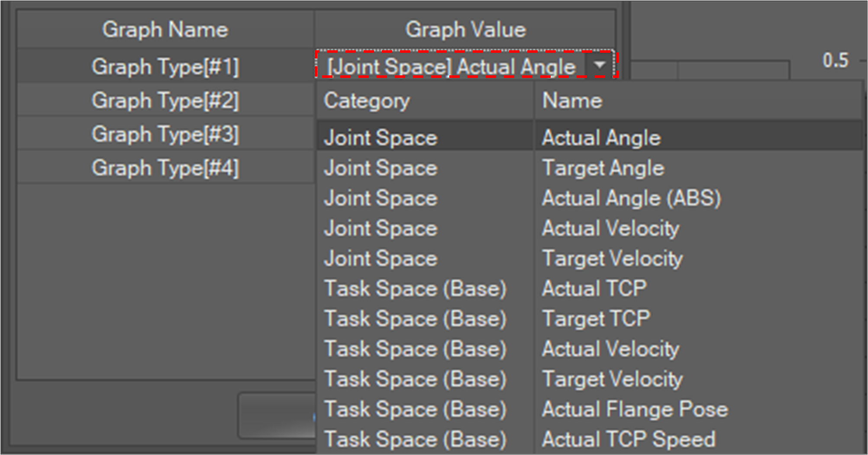Click the Graph Type[#4] row
Viewport: 868px width, 455px height.
point(165,168)
